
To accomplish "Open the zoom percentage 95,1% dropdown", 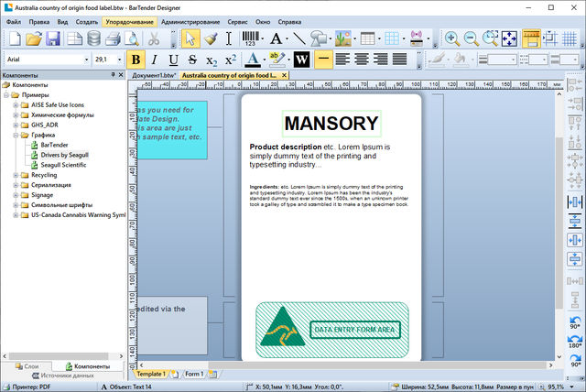I will tap(571, 387).
